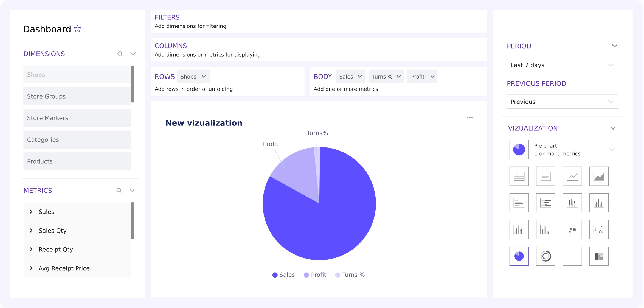Select the bubble chart visualization
This screenshot has height=308, width=644.
tap(572, 229)
